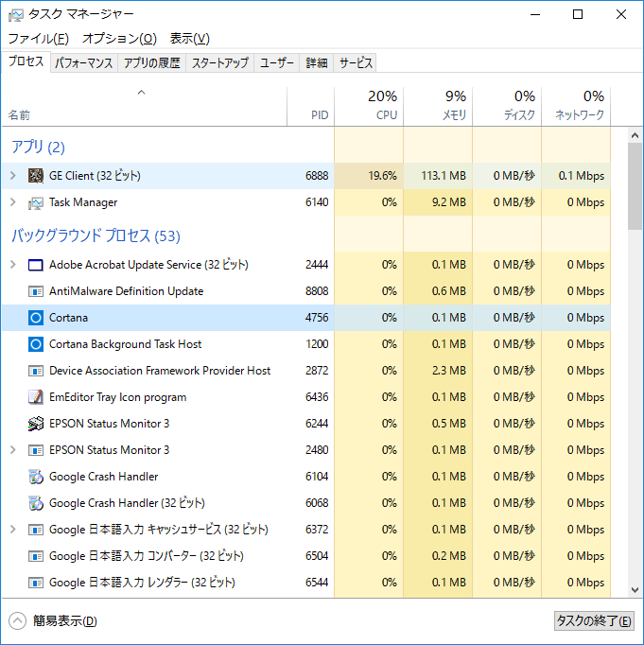Click the scrollbar up arrow
The image size is (644, 645).
tap(635, 135)
